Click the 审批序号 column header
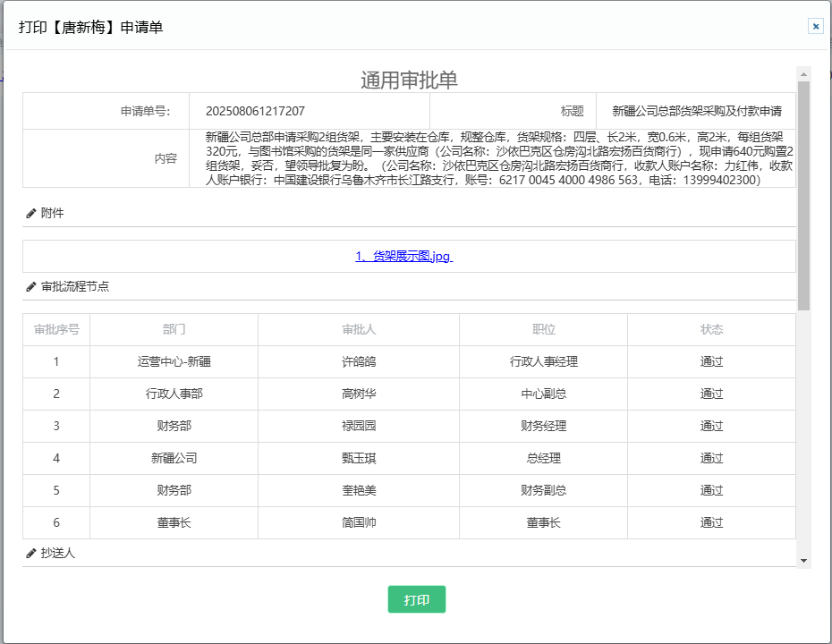Viewport: 832px width, 644px height. point(56,329)
